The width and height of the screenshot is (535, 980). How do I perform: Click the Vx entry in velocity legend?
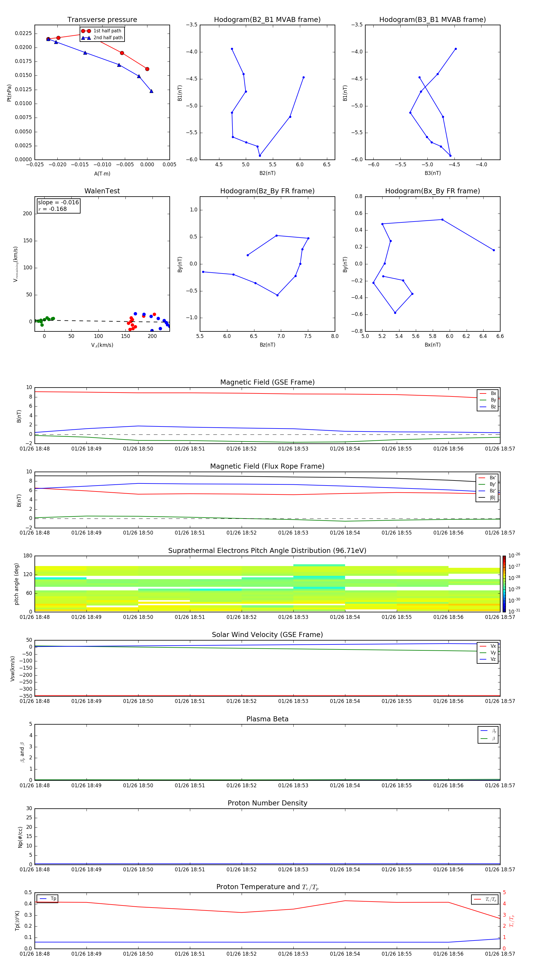pos(488,646)
